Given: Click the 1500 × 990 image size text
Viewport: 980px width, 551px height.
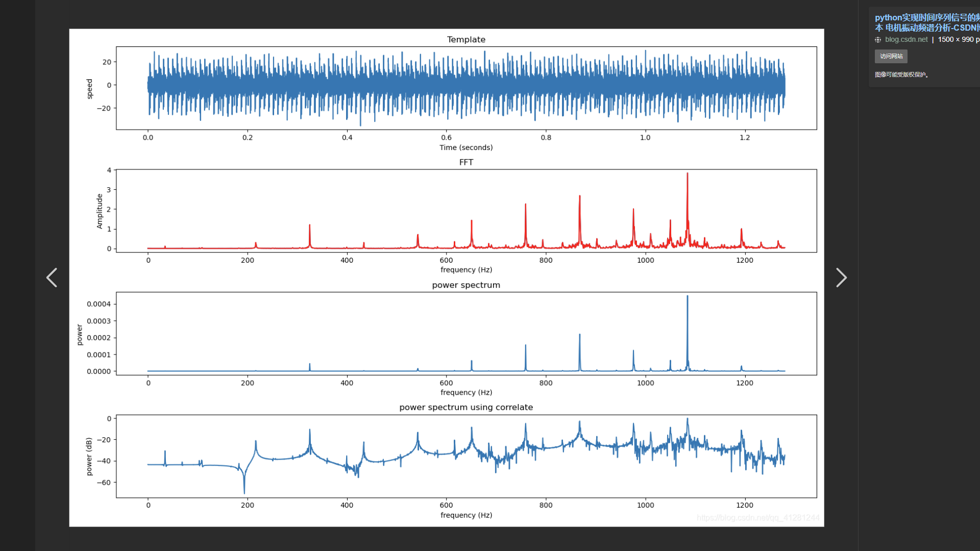Looking at the screenshot, I should [x=955, y=40].
